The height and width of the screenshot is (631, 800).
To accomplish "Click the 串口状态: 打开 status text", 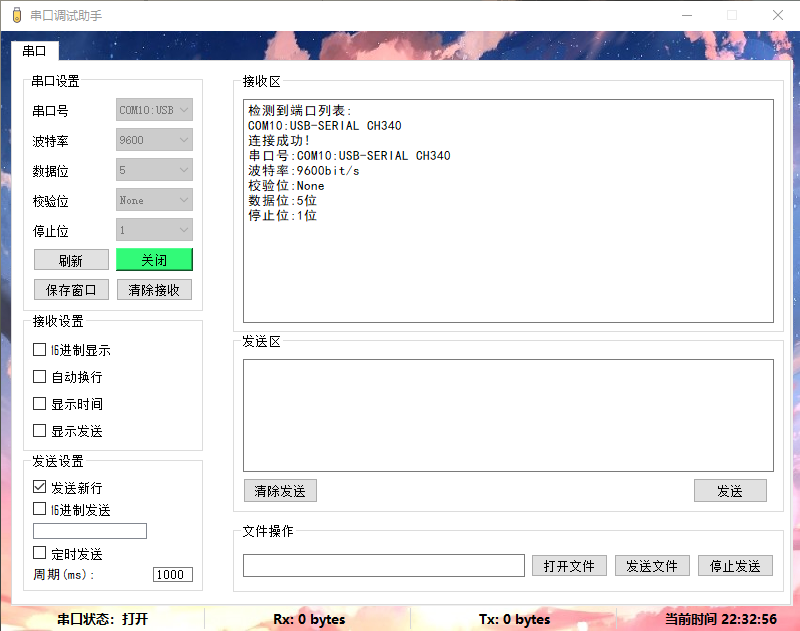I will click(x=103, y=619).
